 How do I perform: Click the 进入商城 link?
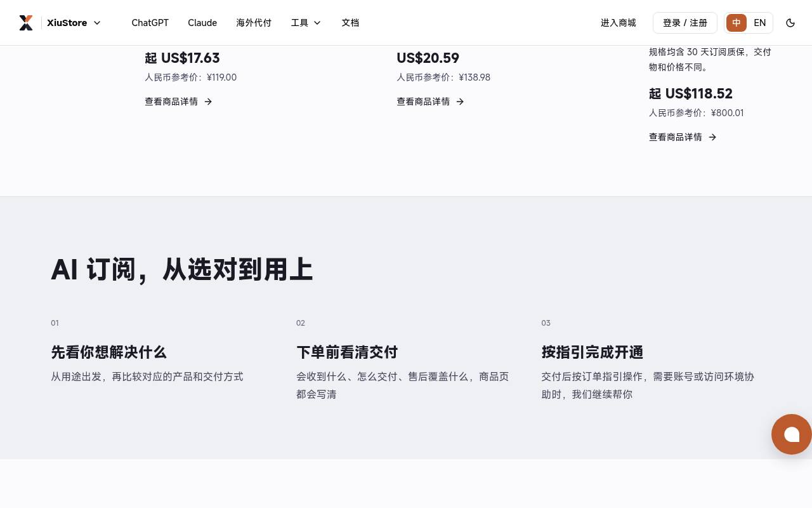[619, 23]
